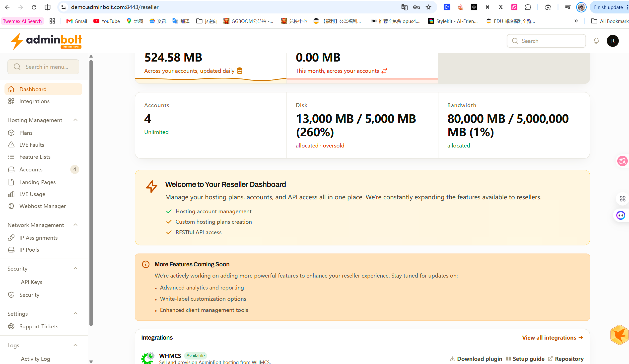
Task: Open the Plans menu item
Action: 43,133
